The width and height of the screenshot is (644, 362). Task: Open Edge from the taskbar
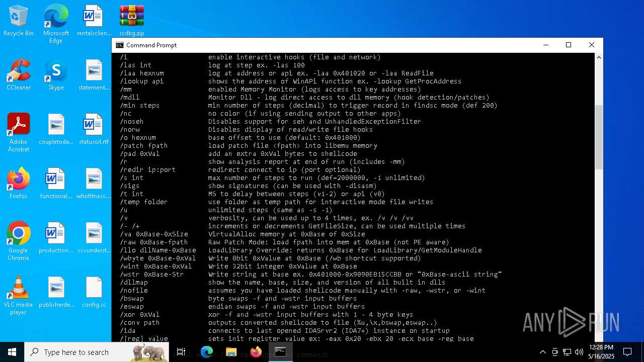[207, 352]
